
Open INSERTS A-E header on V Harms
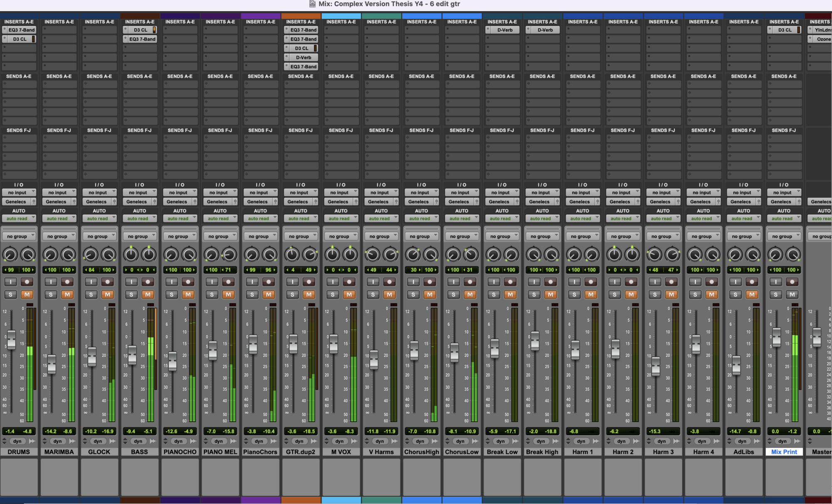tap(381, 22)
